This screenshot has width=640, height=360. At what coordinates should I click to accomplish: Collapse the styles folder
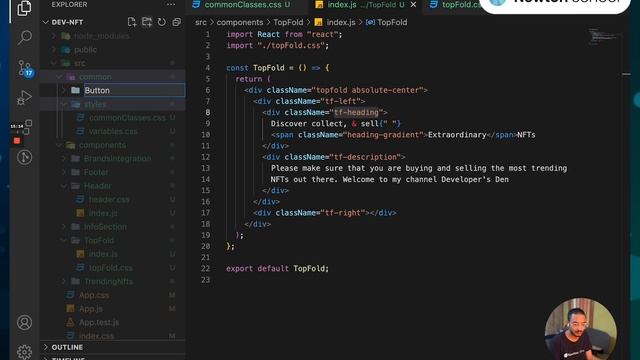[x=64, y=104]
